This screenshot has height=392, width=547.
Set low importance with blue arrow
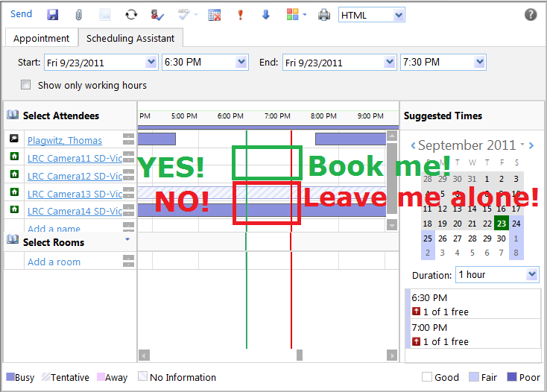265,15
